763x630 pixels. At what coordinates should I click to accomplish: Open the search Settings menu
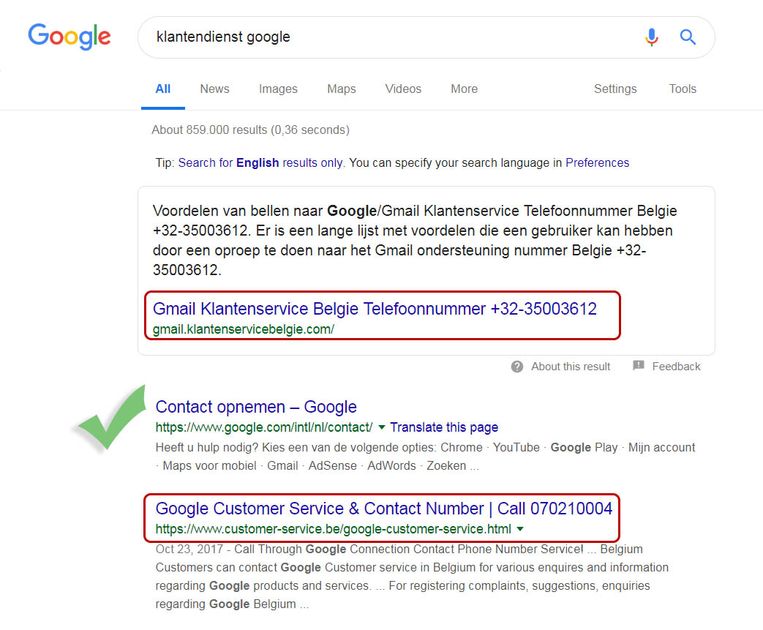tap(615, 89)
